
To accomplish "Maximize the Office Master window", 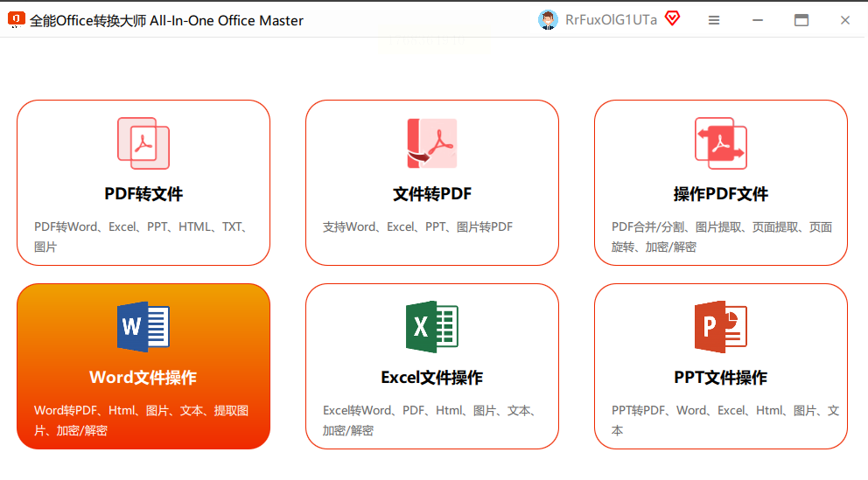I will [x=801, y=20].
